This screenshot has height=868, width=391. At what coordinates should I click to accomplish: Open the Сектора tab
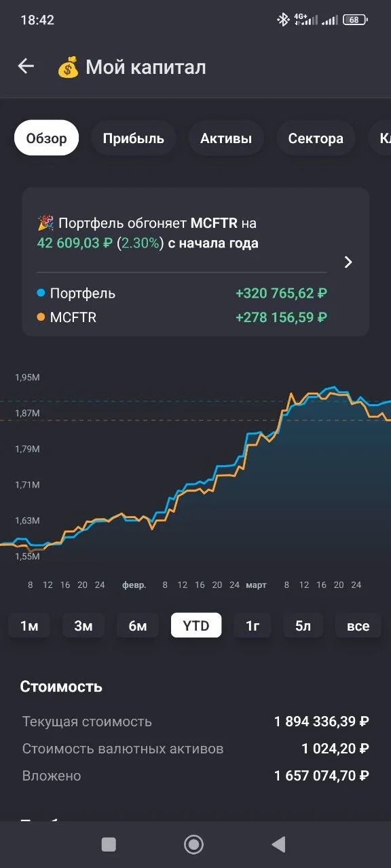(x=316, y=138)
